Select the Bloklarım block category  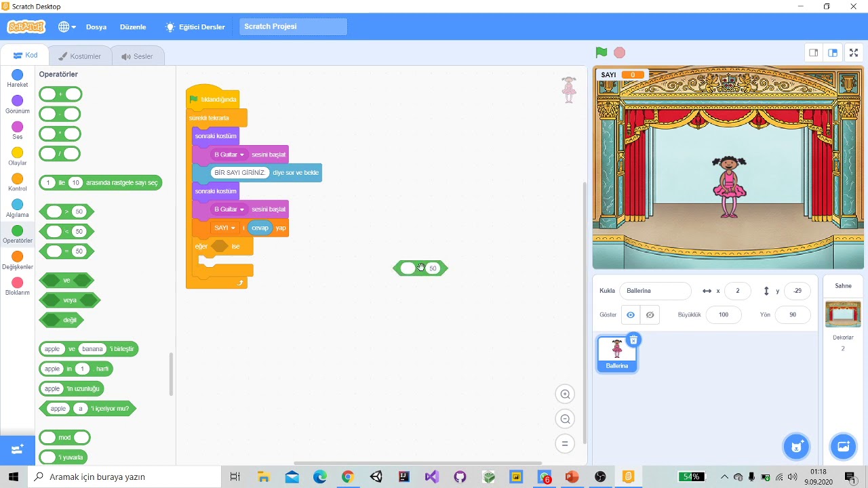18,286
